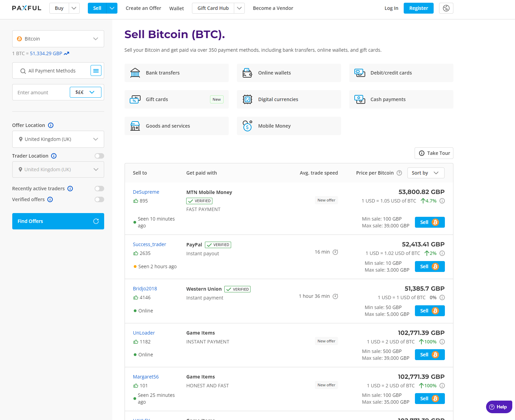
Task: Open the language globe icon in header
Action: coord(446,8)
